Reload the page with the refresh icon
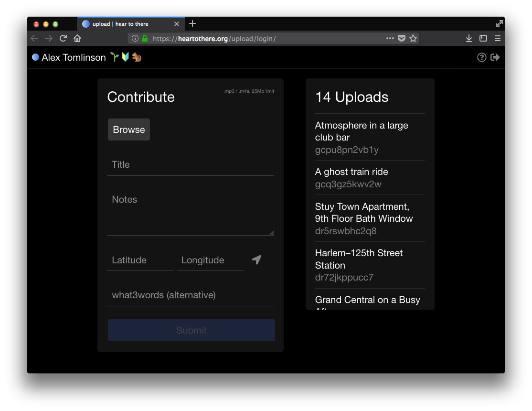532x411 pixels. pos(63,38)
